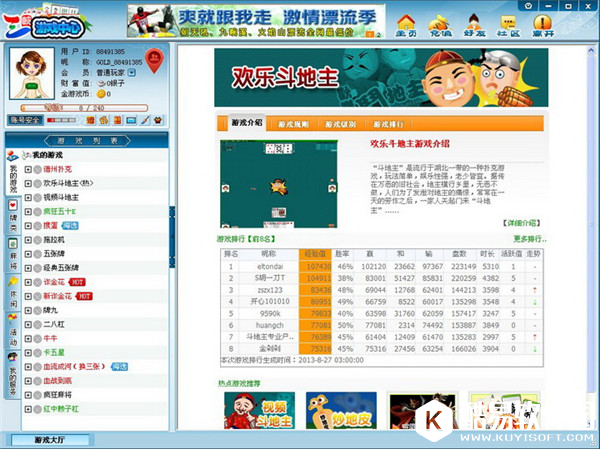Expand the 疯狂五十K tree node
Image resolution: width=600 pixels, height=449 pixels.
pos(28,212)
